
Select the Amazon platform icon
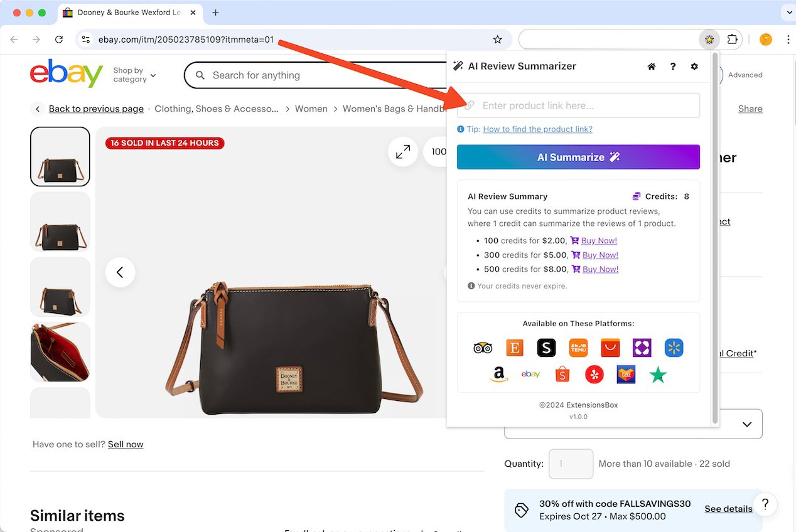coord(498,374)
